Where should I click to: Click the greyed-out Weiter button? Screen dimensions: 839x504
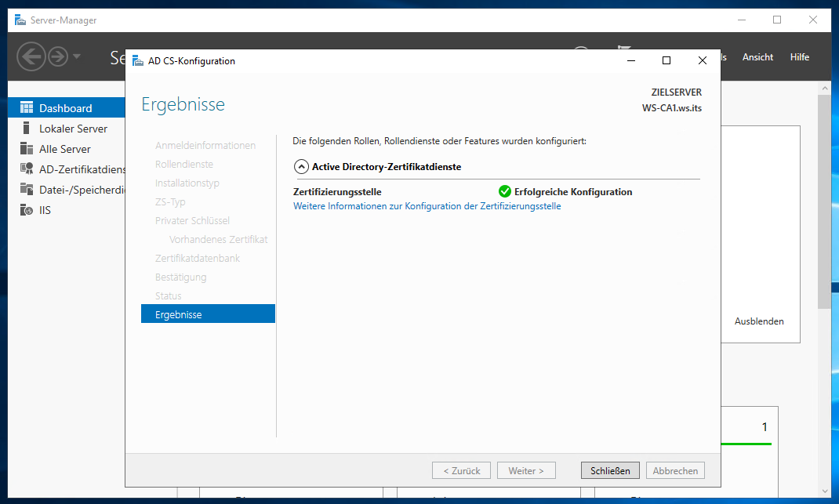tap(526, 471)
